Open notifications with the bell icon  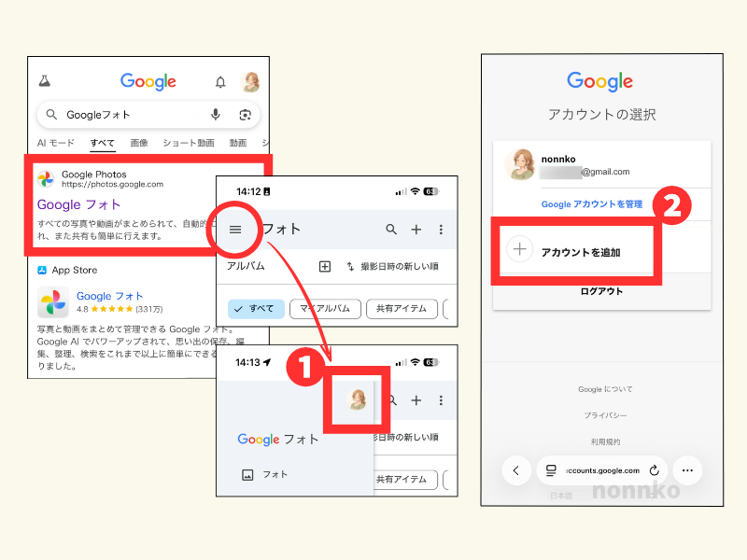pos(220,82)
